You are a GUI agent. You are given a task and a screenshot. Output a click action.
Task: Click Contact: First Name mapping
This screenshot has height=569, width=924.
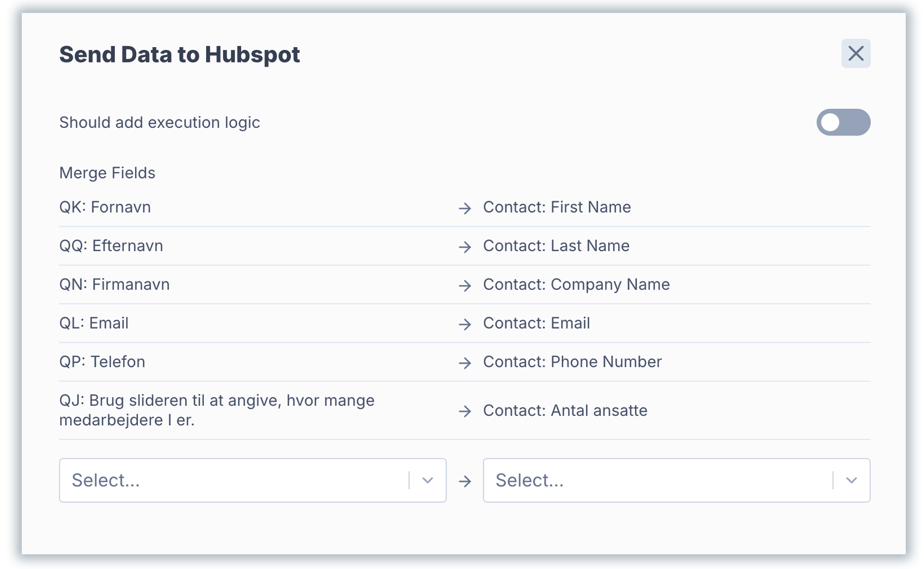557,207
